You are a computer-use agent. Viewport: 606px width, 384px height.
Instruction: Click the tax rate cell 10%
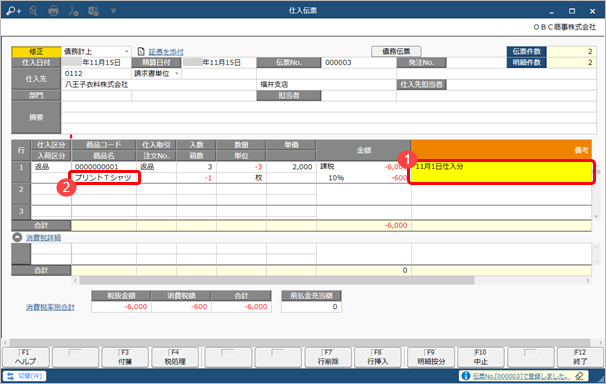point(336,178)
